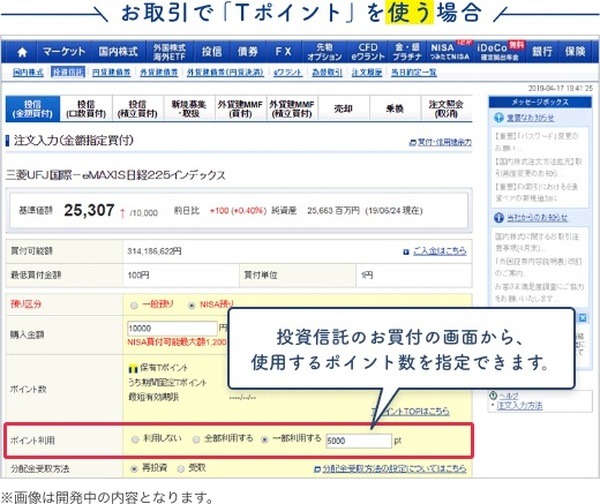Viewport: 600px width, 504px height.
Task: Open the 重要なお知らせ link
Action: pyautogui.click(x=530, y=118)
